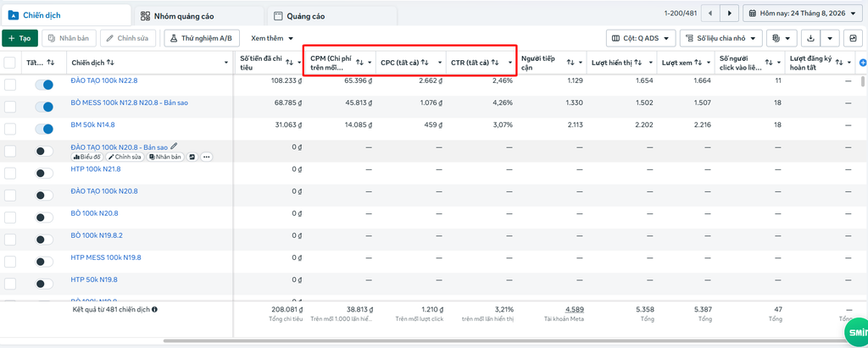Switch to Chiến dịch tab
Screen dimensions: 868x348
click(66, 15)
